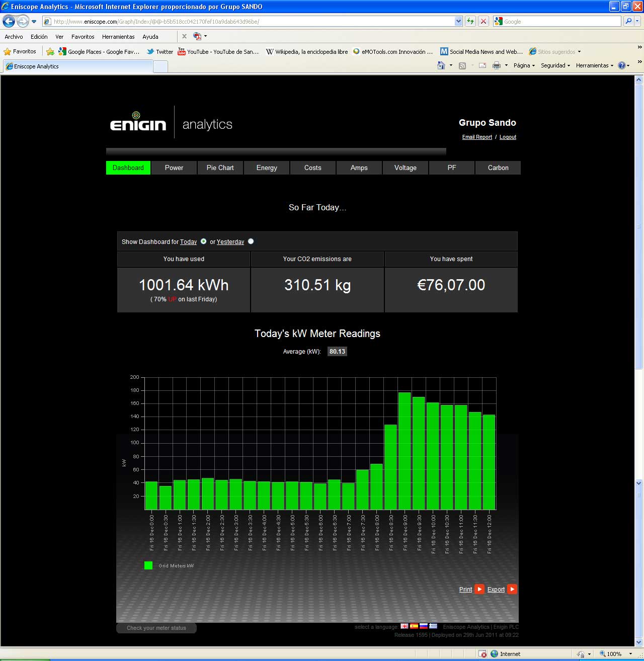Open the Página dropdown menu
This screenshot has width=644, height=661.
[524, 65]
